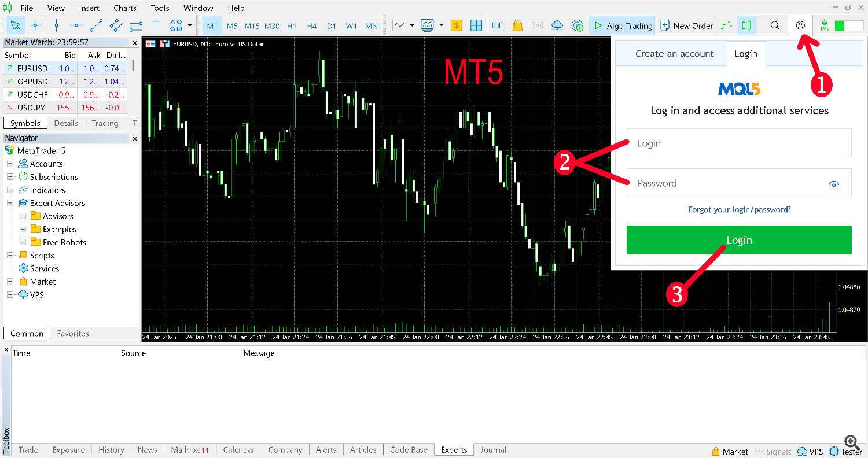Open the search magnifier in toolbar
The height and width of the screenshot is (458, 868).
coord(775,25)
